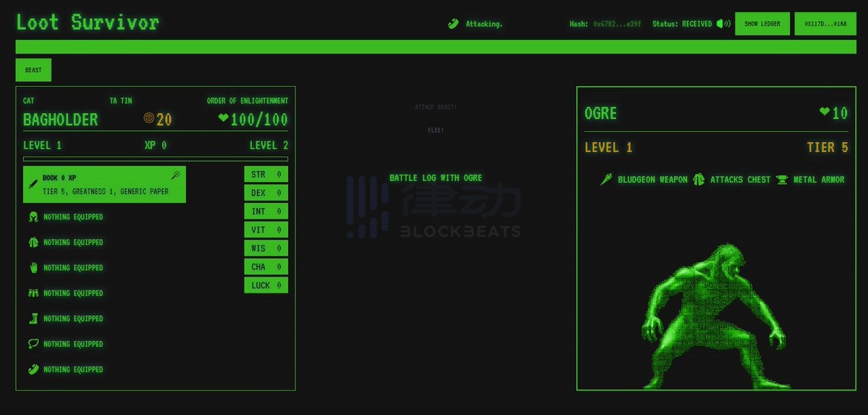This screenshot has width=868, height=415.
Task: Click the bludgeon weapon icon
Action: coord(607,180)
